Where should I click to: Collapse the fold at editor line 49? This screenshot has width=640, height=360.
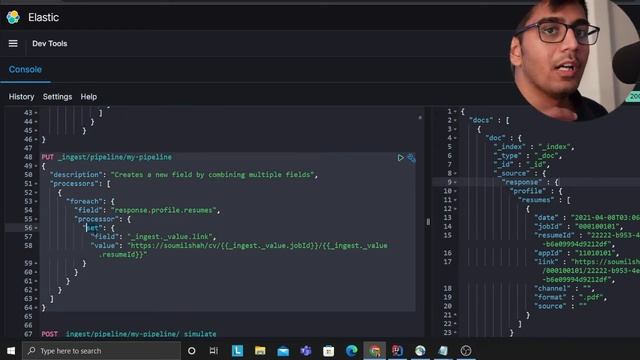[x=36, y=166]
